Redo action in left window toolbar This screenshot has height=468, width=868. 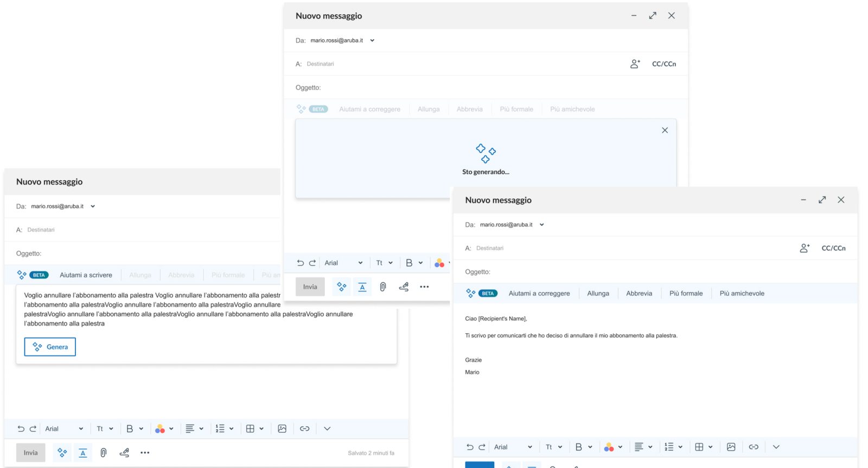pyautogui.click(x=33, y=429)
